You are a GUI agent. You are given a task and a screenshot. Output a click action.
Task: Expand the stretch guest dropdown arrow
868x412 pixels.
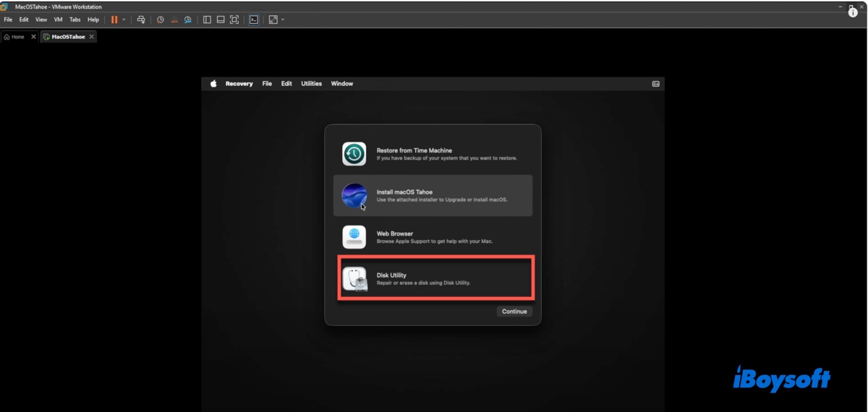tap(282, 20)
